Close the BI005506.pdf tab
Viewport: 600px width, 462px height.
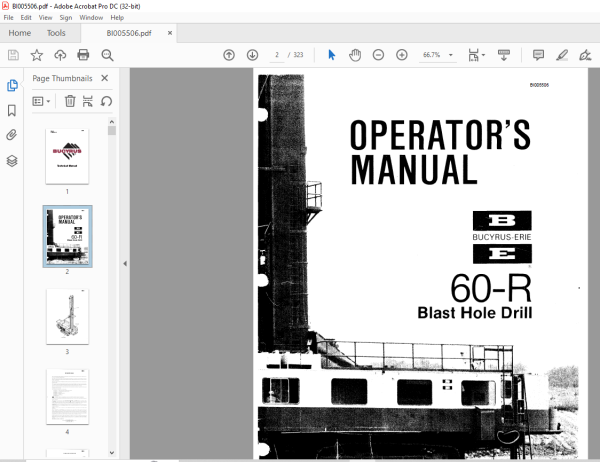[170, 33]
